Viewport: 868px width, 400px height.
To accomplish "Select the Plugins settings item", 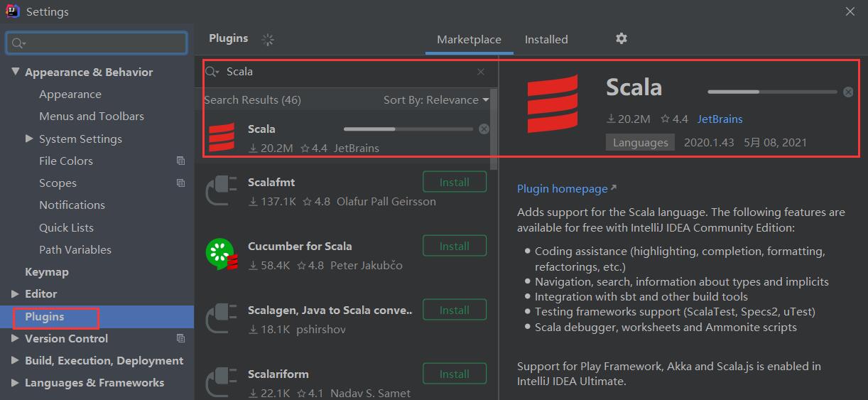I will point(97,317).
